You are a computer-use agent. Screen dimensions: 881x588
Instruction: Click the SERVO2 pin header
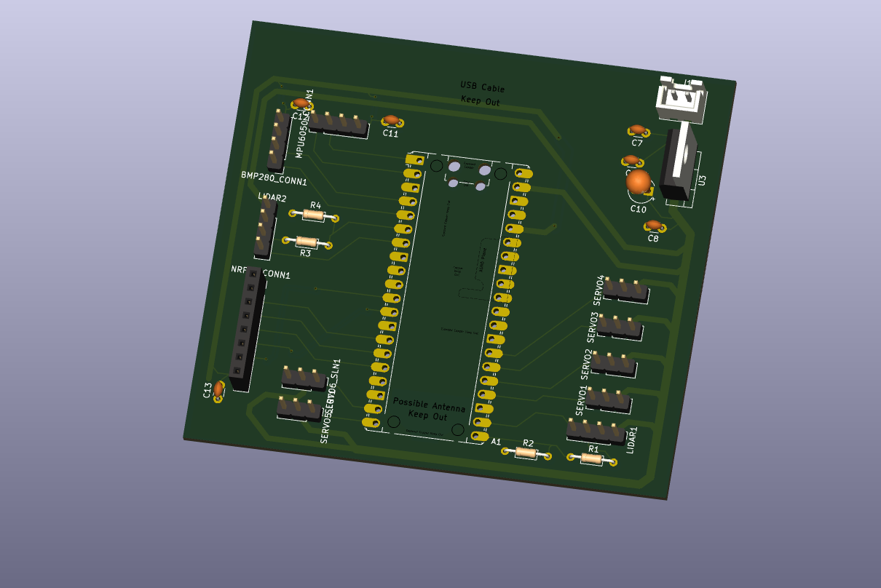coord(614,362)
